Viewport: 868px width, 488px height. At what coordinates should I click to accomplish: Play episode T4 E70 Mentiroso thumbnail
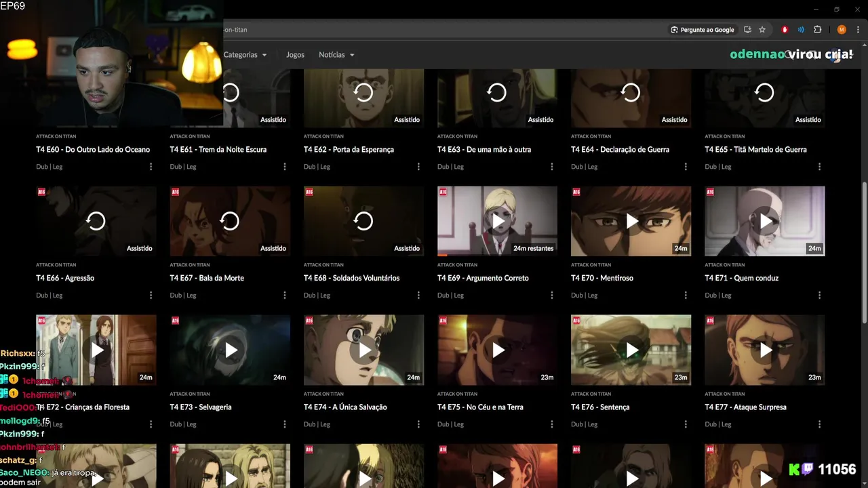click(631, 221)
